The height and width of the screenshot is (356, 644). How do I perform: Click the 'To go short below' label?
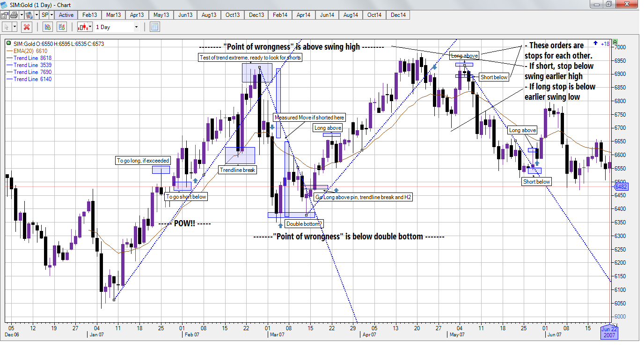[x=186, y=197]
